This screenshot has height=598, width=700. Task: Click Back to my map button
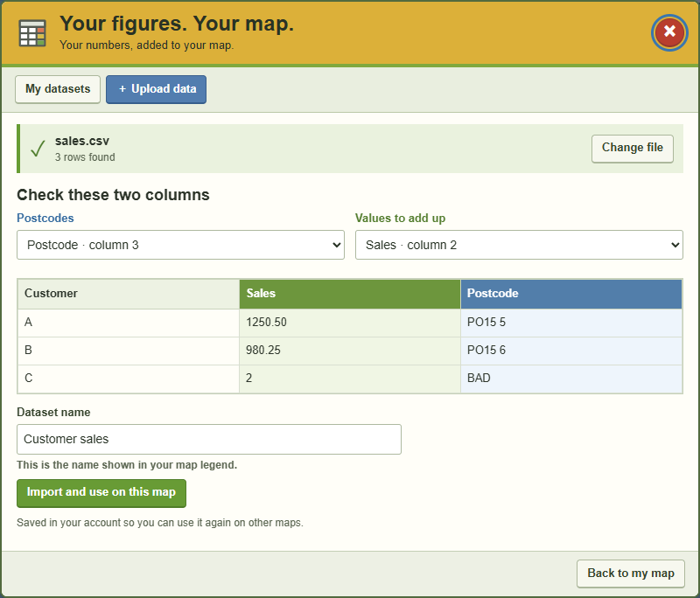[630, 574]
